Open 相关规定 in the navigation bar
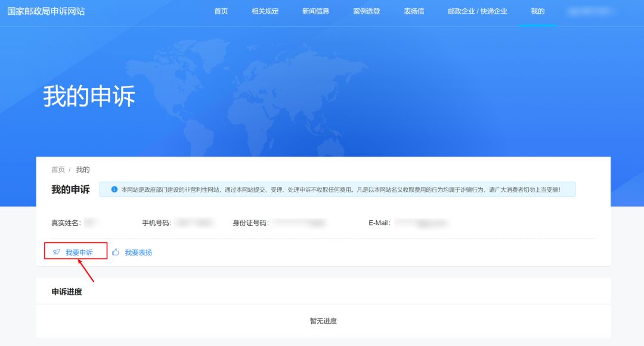644x346 pixels. click(x=265, y=11)
